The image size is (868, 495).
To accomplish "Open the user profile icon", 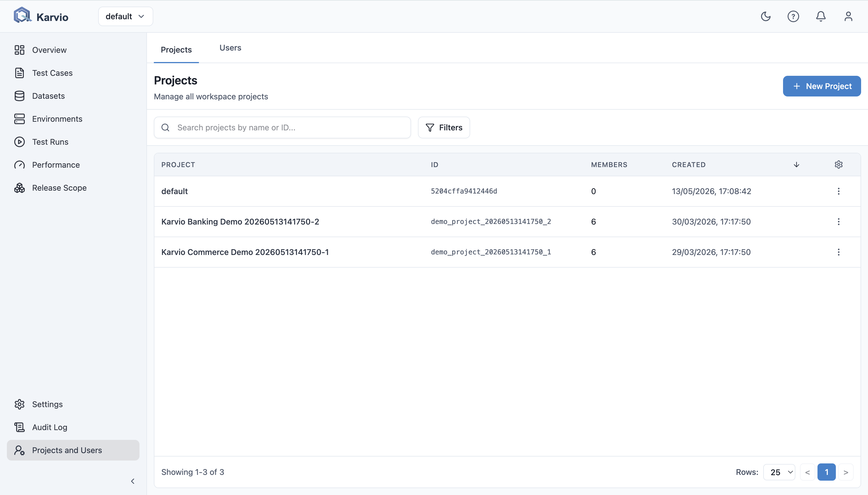I will [848, 16].
